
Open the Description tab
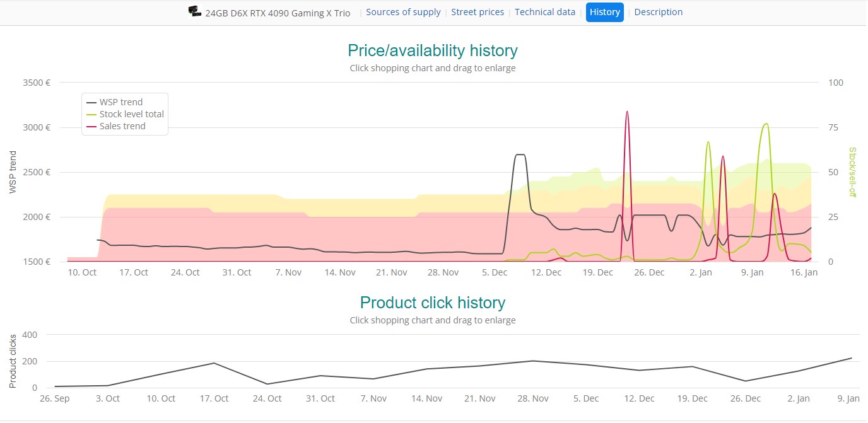pos(658,11)
